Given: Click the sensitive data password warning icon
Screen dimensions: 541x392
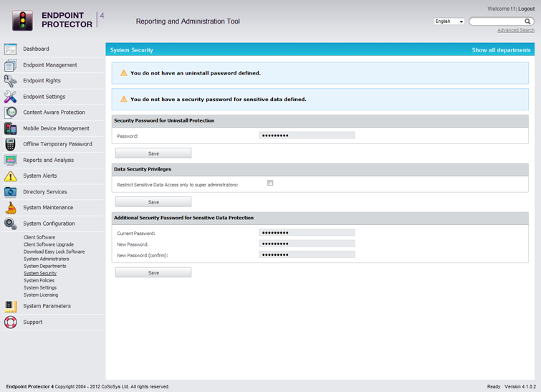Looking at the screenshot, I should click(123, 100).
